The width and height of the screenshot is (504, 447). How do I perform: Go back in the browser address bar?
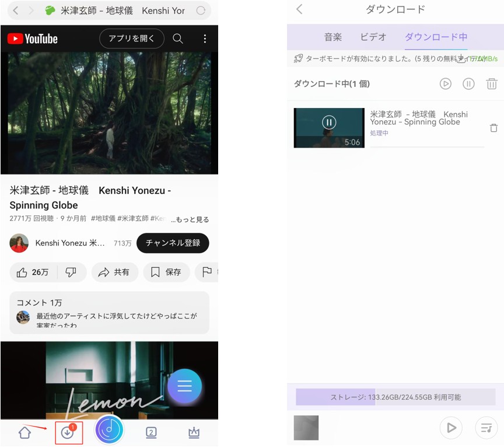click(x=15, y=11)
